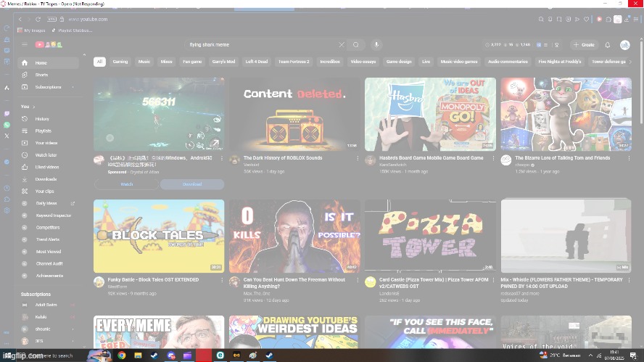The image size is (644, 362).
Task: Select the Garry's Mod filter chip
Action: click(223, 62)
